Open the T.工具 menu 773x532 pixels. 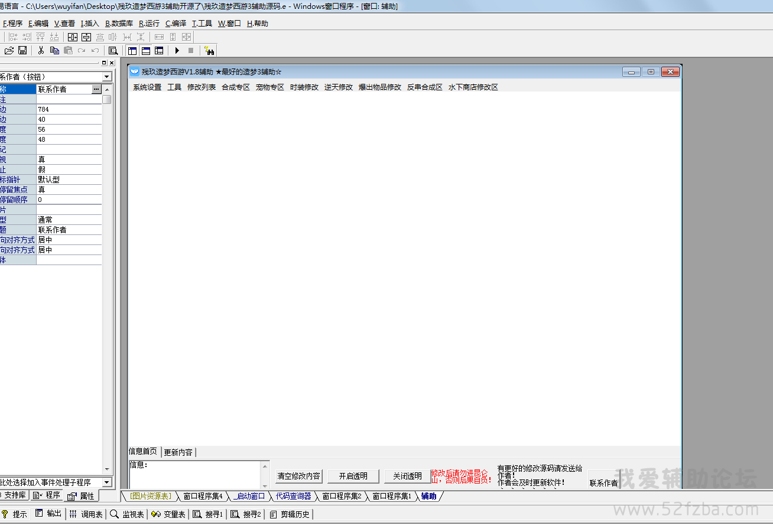(202, 24)
